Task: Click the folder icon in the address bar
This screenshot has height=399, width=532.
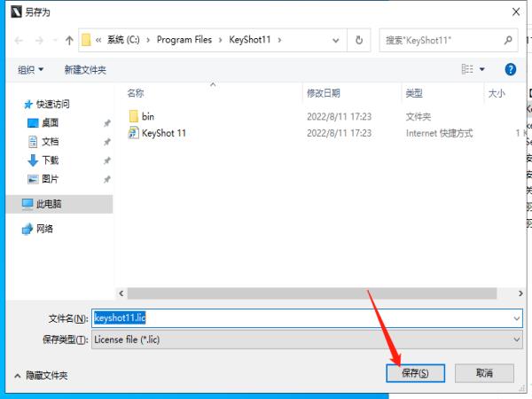Action: click(86, 40)
